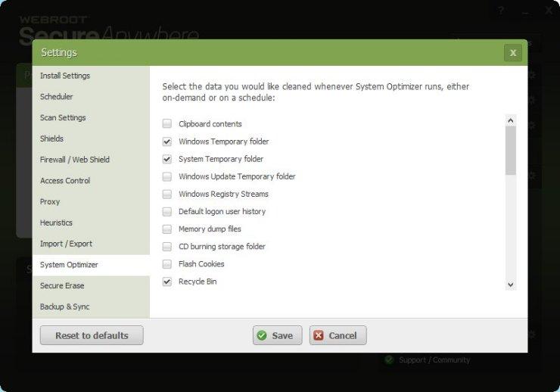Select System Optimizer in the sidebar
This screenshot has height=392, width=560.
[x=91, y=265]
